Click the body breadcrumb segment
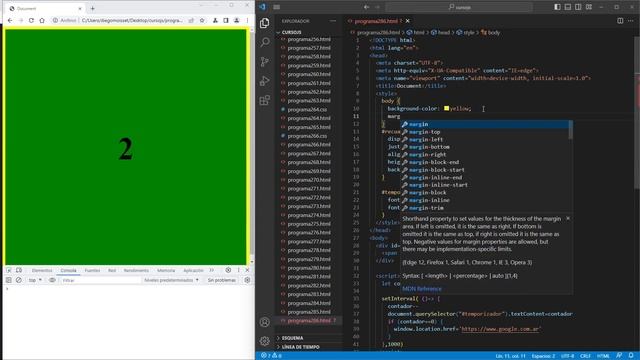 (491, 32)
